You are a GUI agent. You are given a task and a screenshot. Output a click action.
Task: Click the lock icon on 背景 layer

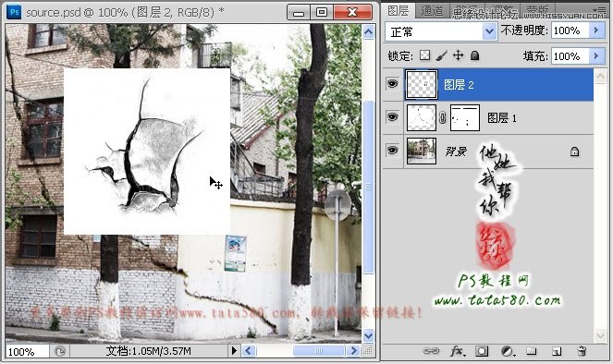coord(574,152)
